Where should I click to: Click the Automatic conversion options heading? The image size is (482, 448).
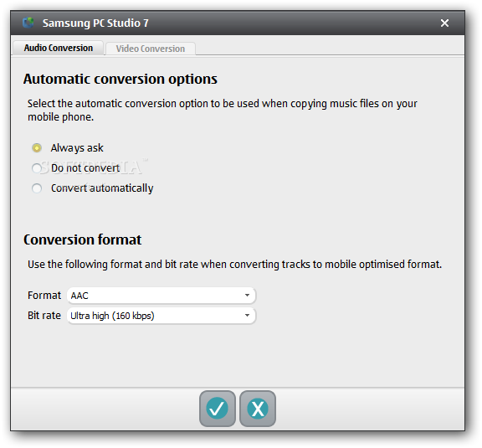click(x=120, y=80)
